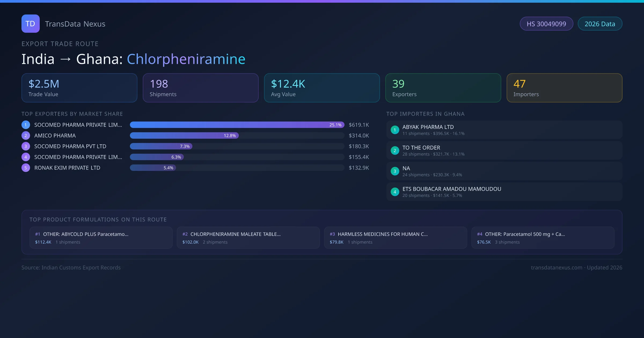Click rank badge 2 next to AMICO PHARMA
Viewport: 644px width, 338px height.
point(25,135)
